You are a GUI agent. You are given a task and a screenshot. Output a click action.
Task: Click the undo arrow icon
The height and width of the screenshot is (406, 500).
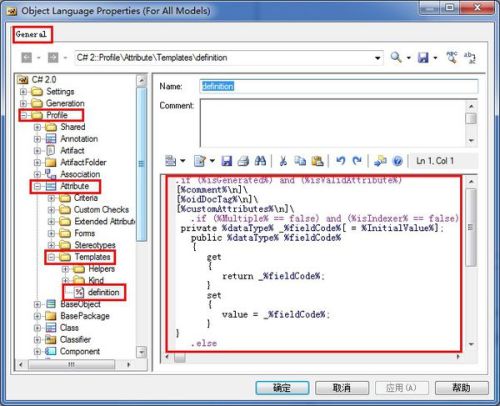point(340,161)
